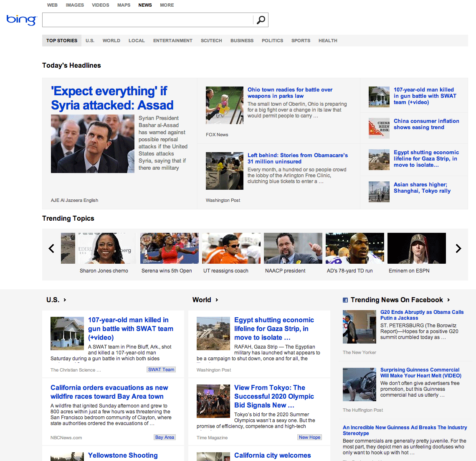Click inside the Bing search box

coord(147,20)
